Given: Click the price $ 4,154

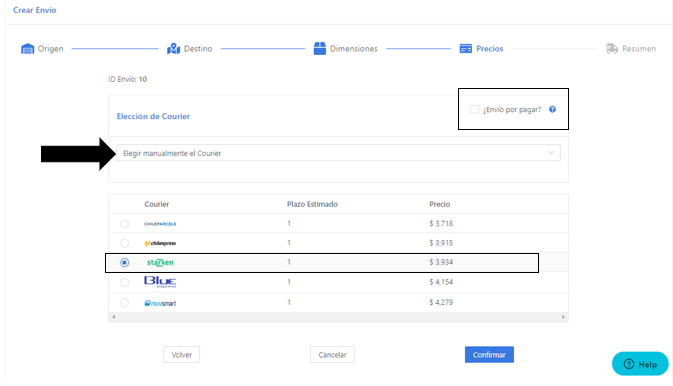Looking at the screenshot, I should pos(441,282).
